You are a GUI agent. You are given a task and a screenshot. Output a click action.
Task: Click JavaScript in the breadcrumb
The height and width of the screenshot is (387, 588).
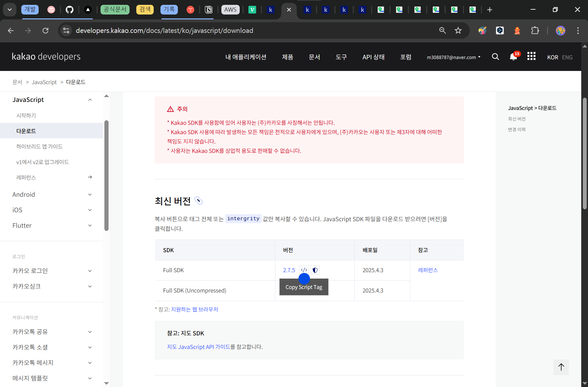(x=44, y=82)
